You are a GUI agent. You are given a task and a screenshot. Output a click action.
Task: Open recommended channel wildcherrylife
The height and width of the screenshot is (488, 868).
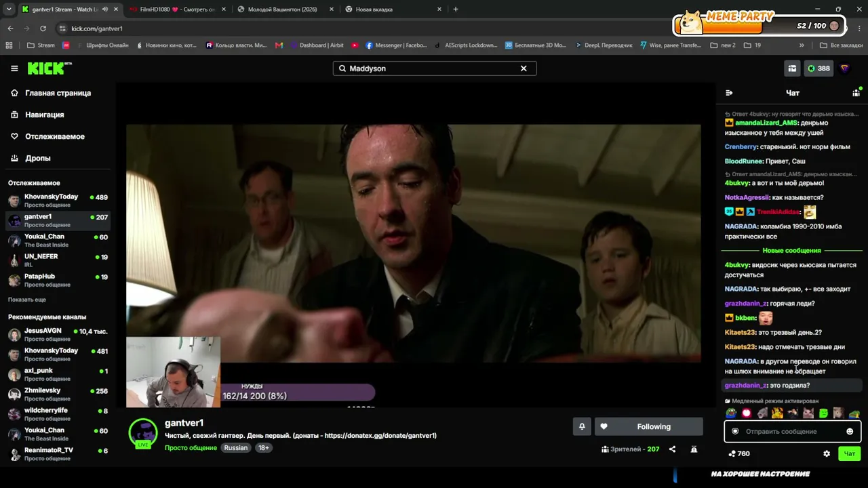pos(58,414)
